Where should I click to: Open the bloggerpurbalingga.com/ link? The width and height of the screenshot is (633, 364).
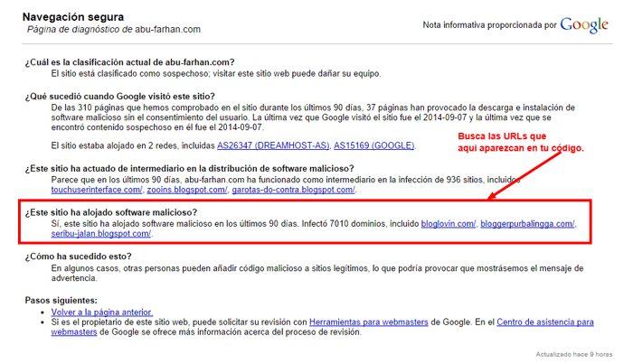527,224
